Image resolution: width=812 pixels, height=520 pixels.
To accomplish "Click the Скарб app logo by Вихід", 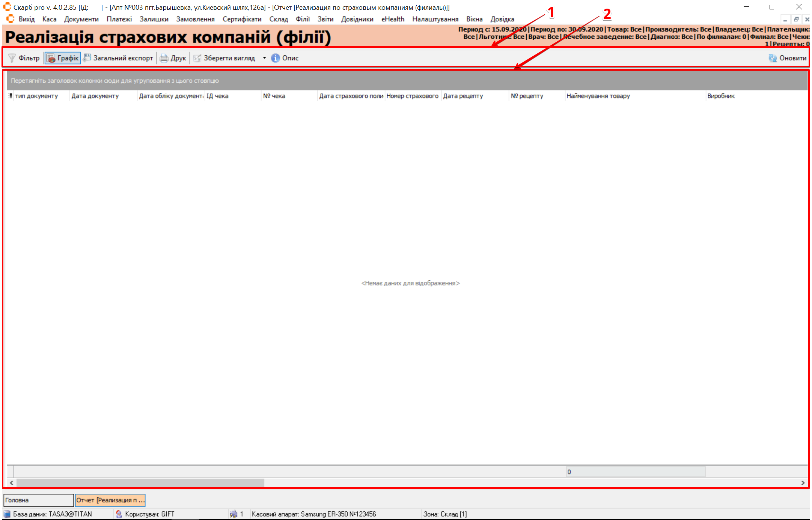I will click(x=10, y=19).
